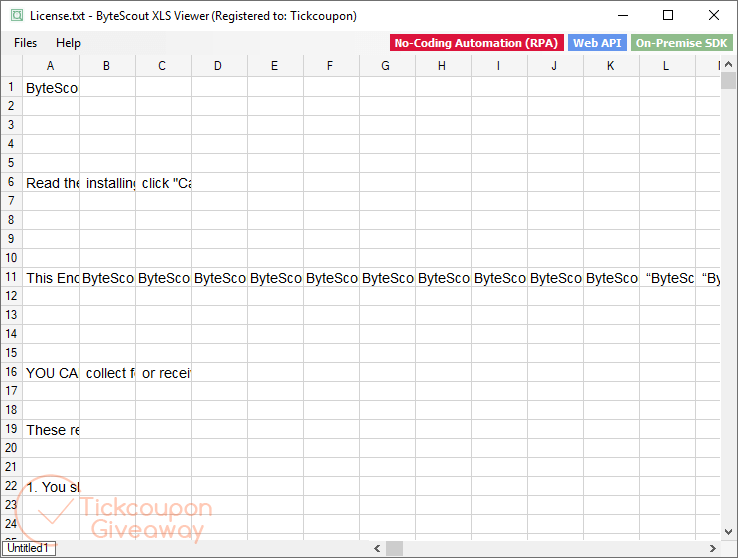Select row 1 header

point(11,87)
